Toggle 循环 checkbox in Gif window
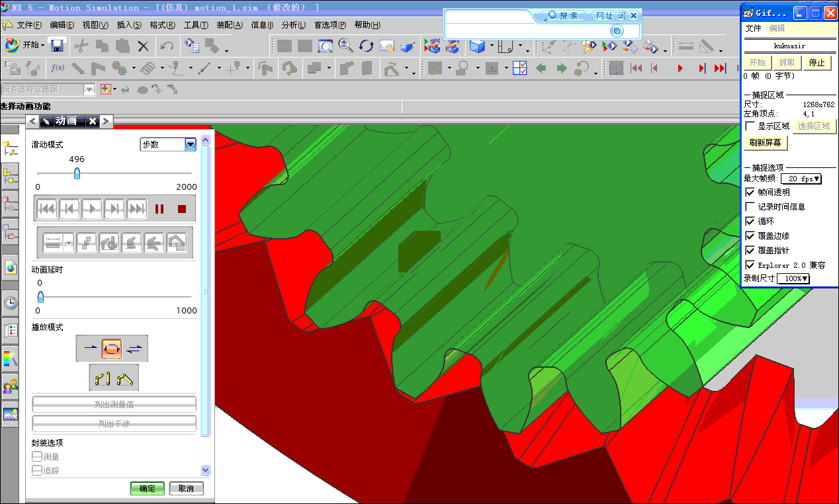This screenshot has height=504, width=839. (750, 221)
